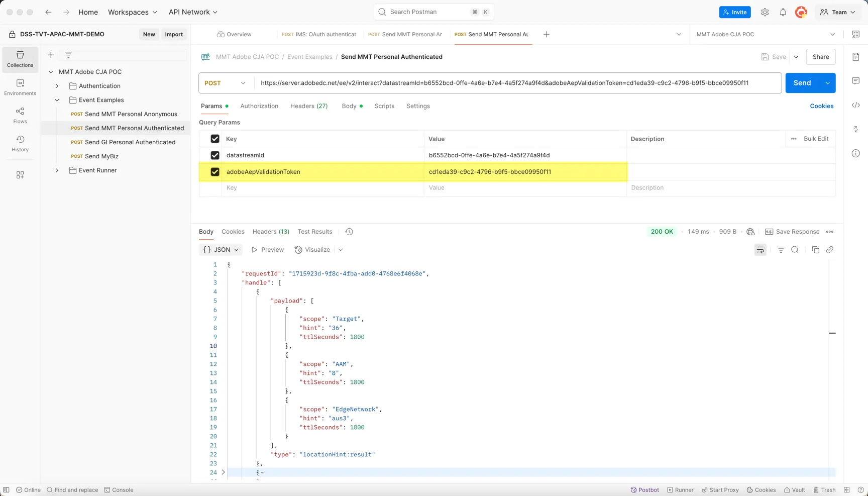Open the POST method dropdown

click(226, 83)
